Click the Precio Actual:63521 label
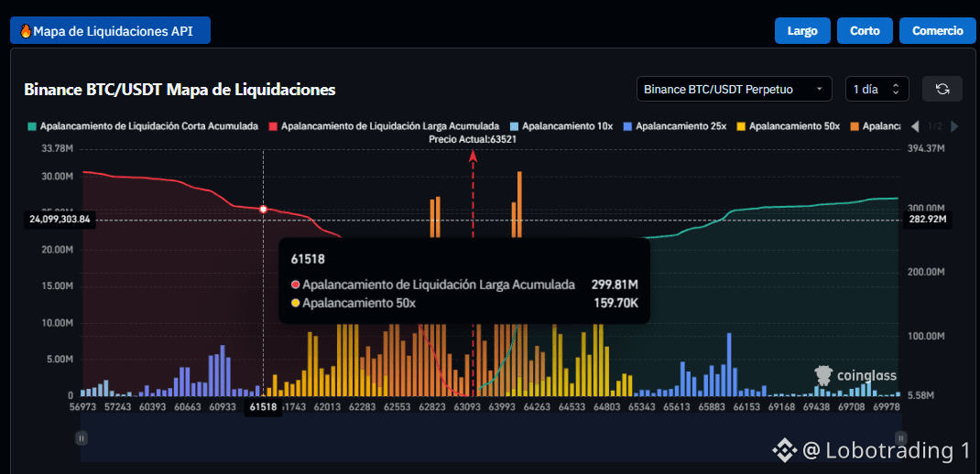 coord(473,140)
